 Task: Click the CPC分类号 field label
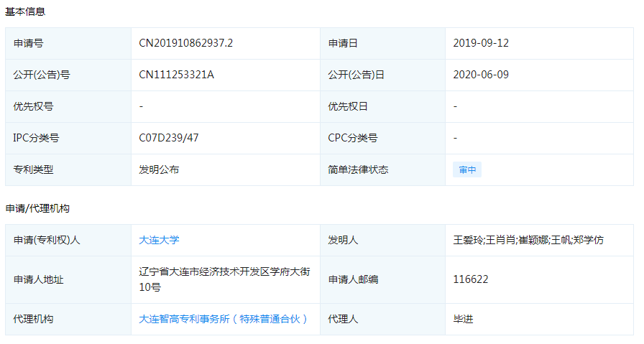(353, 138)
